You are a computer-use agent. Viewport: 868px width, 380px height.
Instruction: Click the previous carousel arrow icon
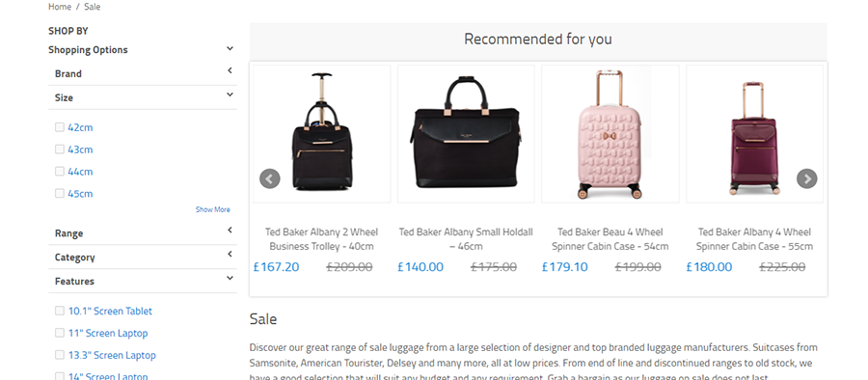[x=270, y=178]
